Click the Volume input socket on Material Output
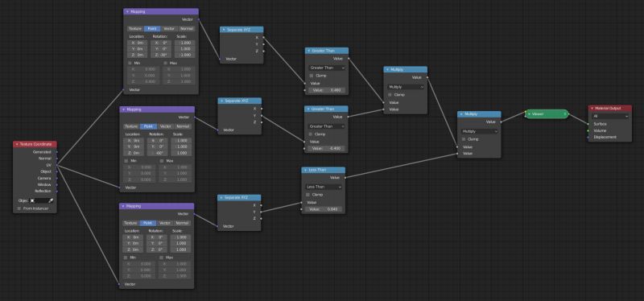 click(588, 130)
